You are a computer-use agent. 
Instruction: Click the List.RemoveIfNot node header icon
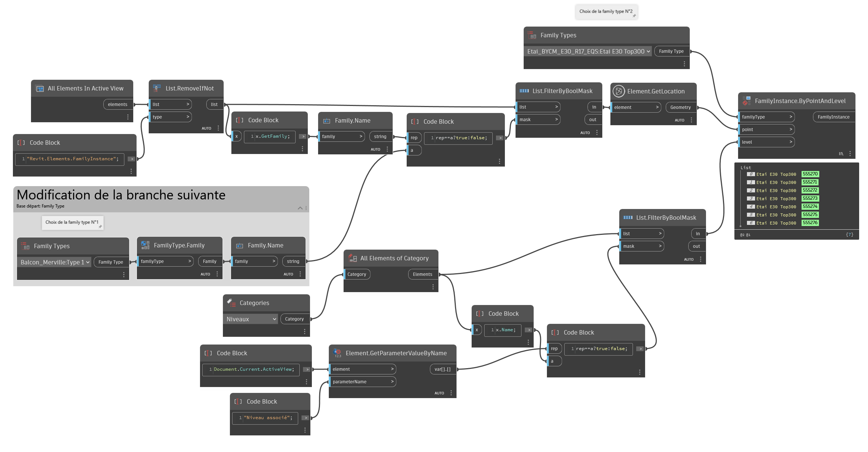[156, 88]
